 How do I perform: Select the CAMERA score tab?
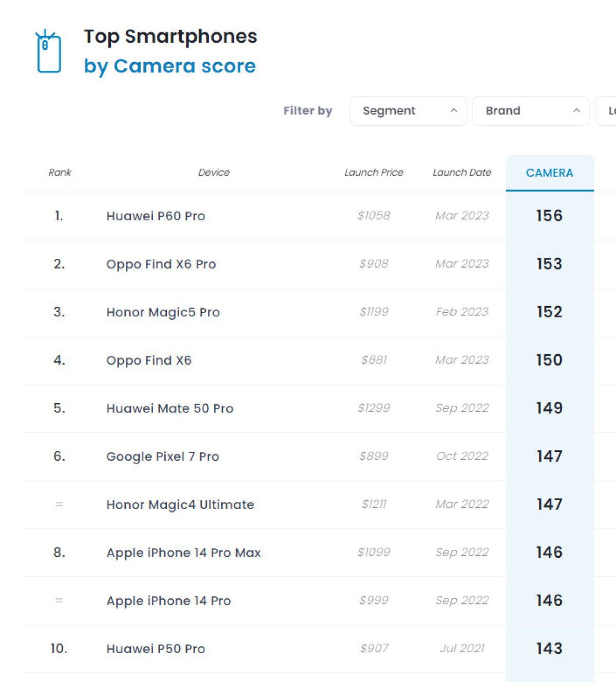click(549, 173)
